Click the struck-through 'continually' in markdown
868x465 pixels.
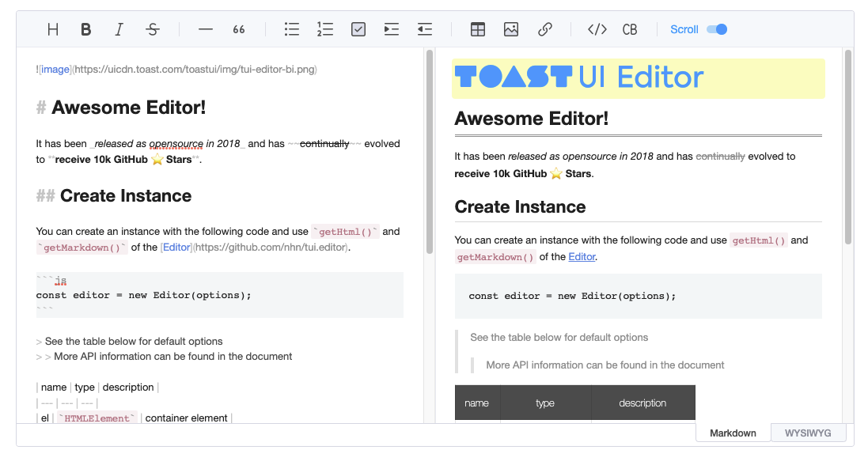(324, 143)
